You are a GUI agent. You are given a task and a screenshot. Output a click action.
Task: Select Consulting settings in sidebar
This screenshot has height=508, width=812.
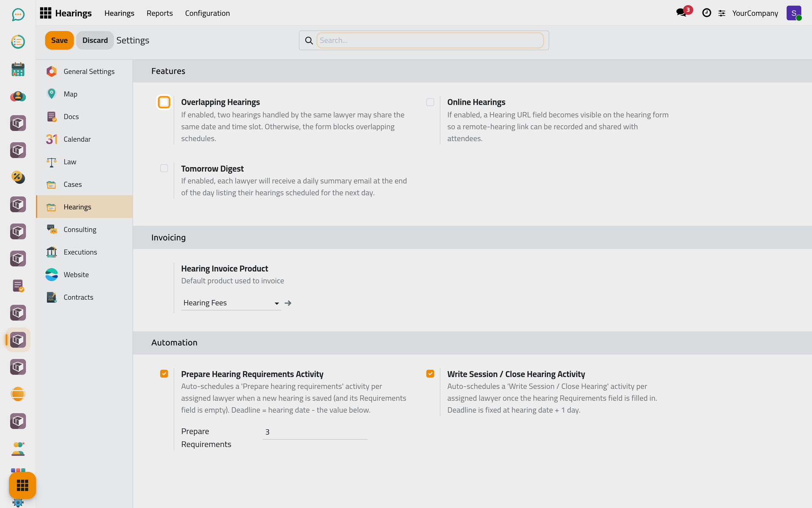coord(85,229)
